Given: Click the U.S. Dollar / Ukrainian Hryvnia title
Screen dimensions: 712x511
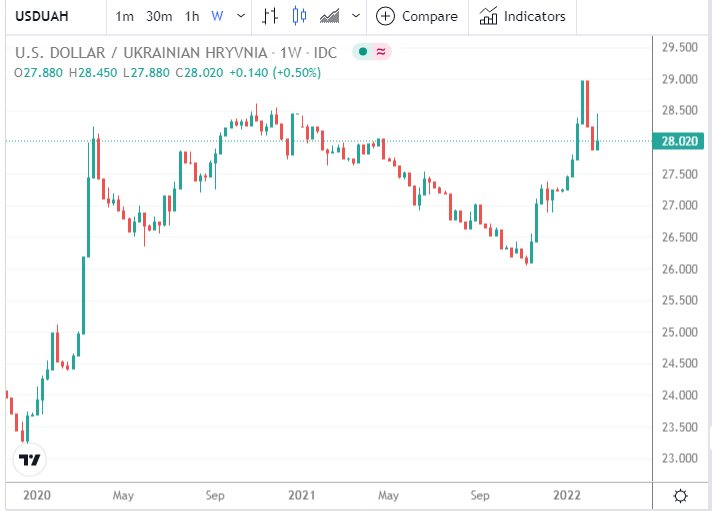Looking at the screenshot, I should pos(141,53).
